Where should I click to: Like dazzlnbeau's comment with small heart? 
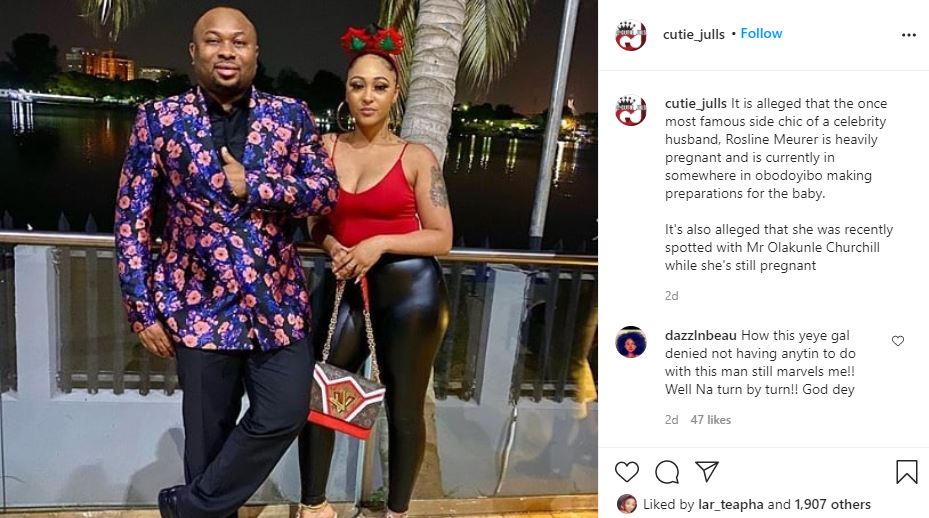click(x=898, y=341)
